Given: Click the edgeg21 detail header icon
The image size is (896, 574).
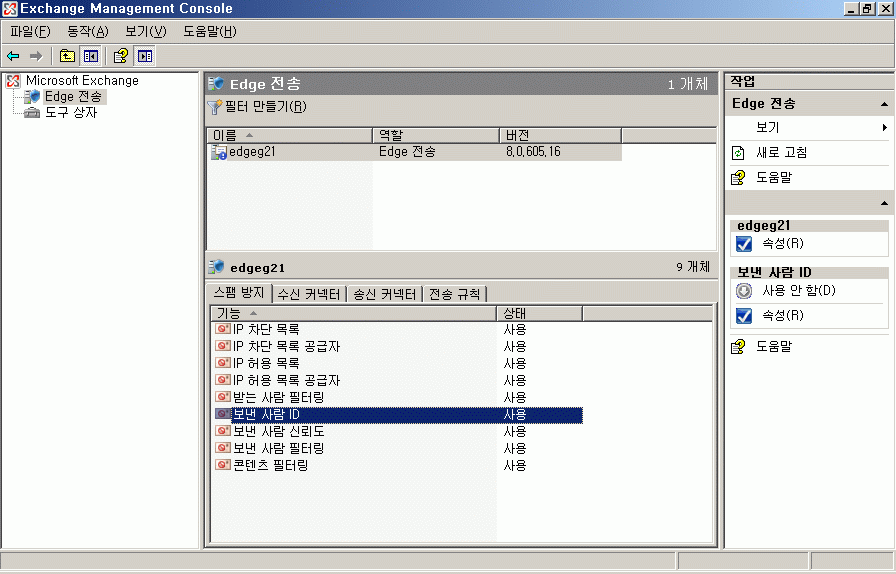Looking at the screenshot, I should click(x=216, y=267).
